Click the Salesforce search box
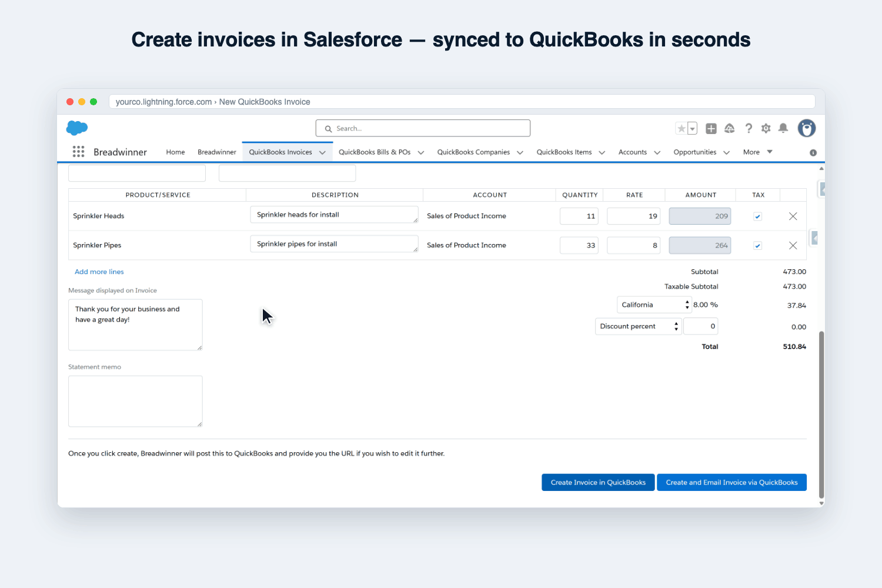Viewport: 882px width, 588px height. point(423,128)
